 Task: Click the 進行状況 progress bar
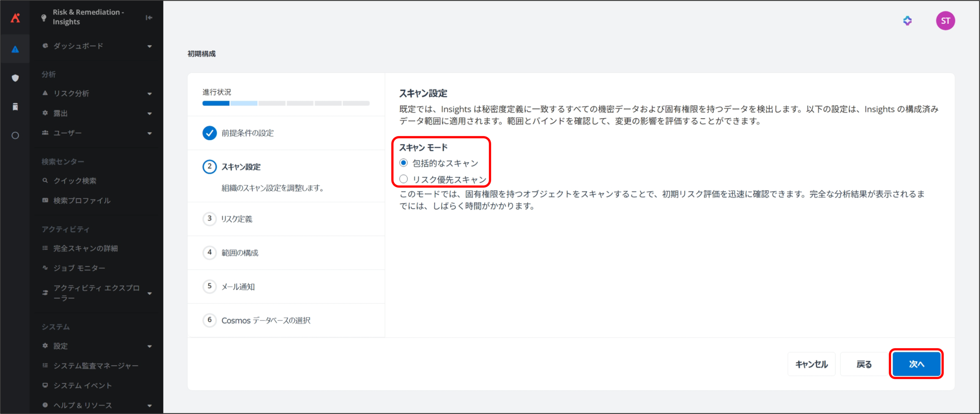[x=286, y=103]
